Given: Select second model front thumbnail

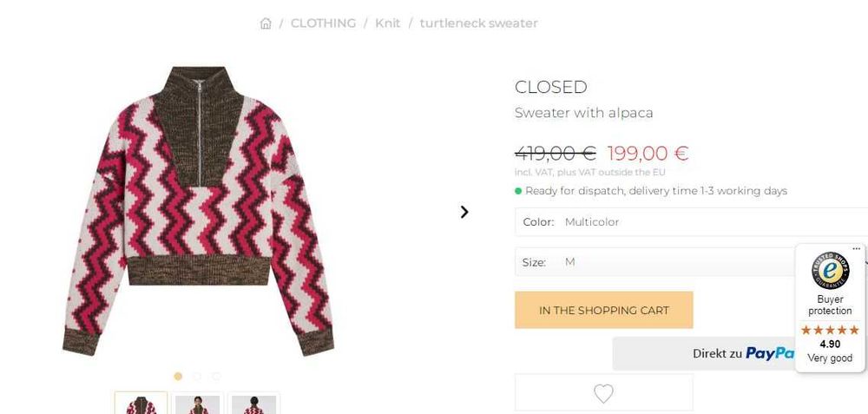Looking at the screenshot, I should tap(198, 403).
